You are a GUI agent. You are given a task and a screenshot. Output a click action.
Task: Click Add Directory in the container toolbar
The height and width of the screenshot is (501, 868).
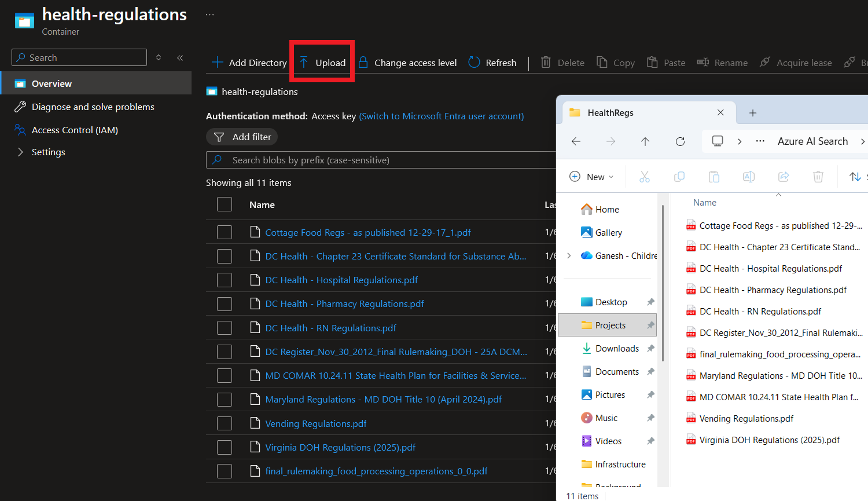point(249,63)
